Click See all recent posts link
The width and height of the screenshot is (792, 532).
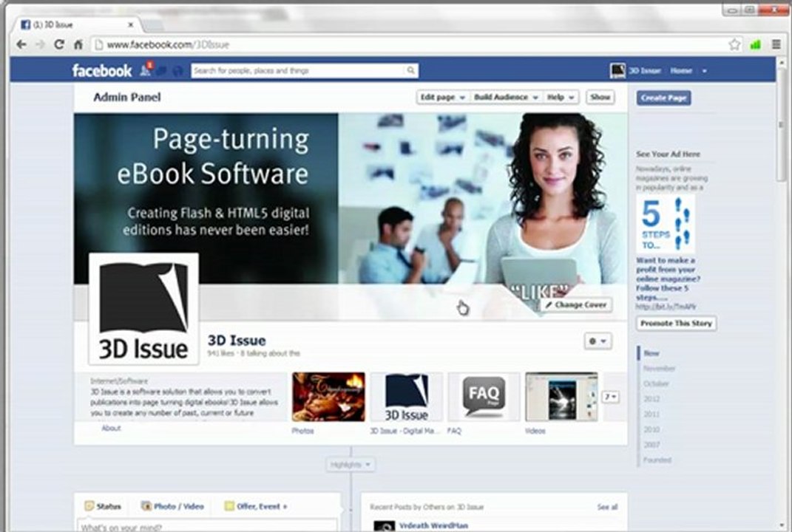tap(607, 507)
